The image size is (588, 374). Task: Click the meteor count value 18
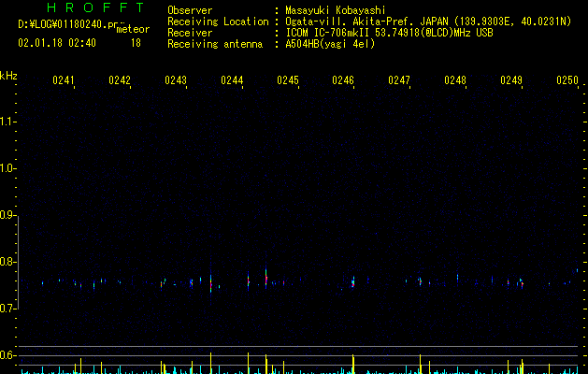point(136,43)
